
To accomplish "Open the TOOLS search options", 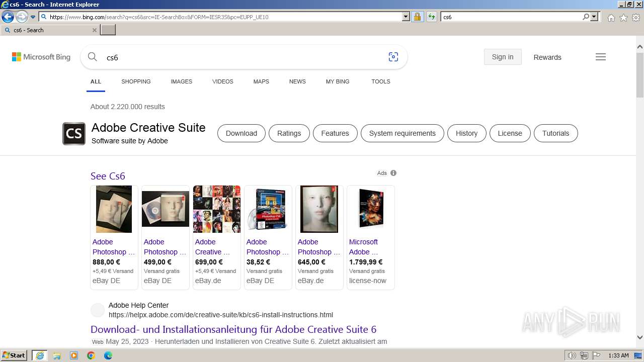I will tap(381, 81).
